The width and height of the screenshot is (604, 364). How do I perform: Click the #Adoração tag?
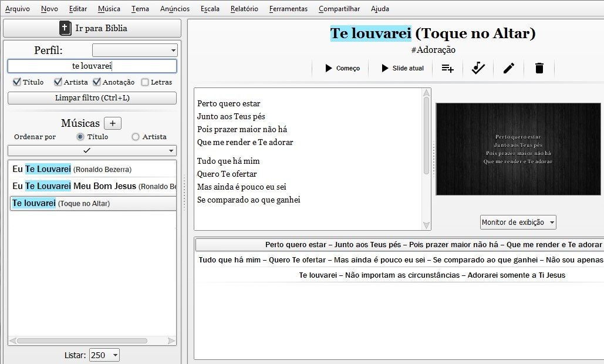click(433, 50)
